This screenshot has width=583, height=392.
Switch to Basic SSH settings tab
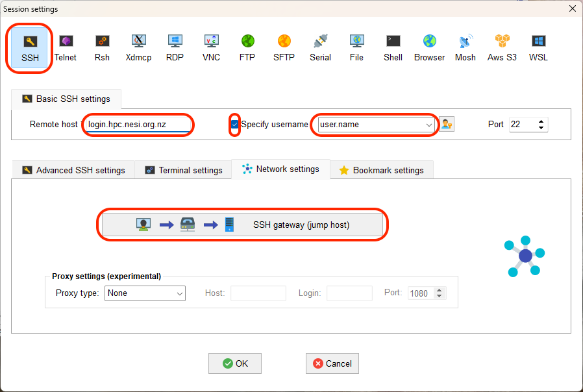tap(66, 99)
